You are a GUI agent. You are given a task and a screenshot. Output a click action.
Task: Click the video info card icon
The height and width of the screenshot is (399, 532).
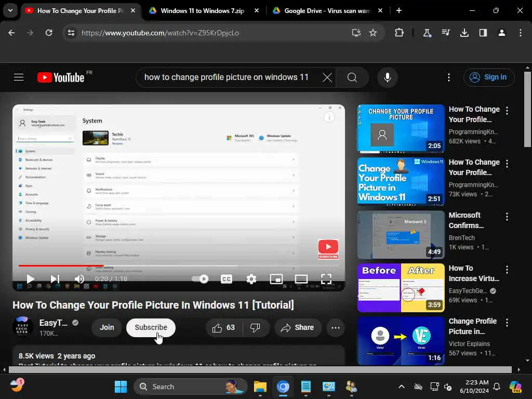[x=329, y=117]
